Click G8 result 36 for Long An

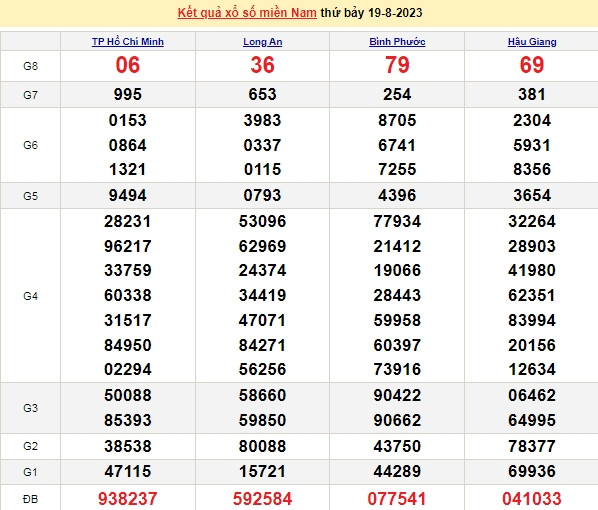[x=262, y=65]
